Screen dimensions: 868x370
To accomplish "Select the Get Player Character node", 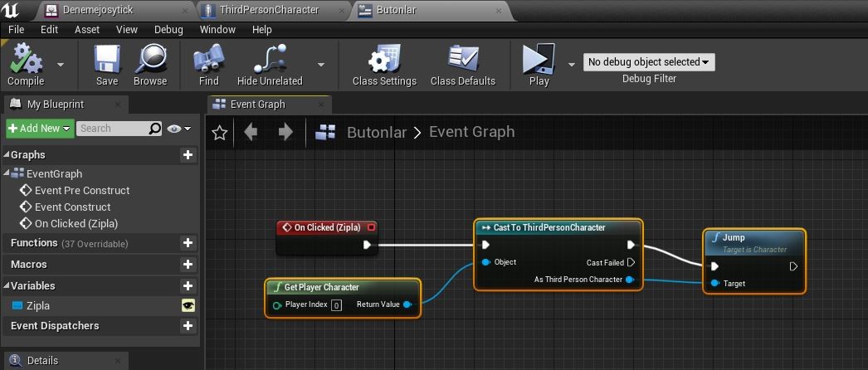I will 344,298.
